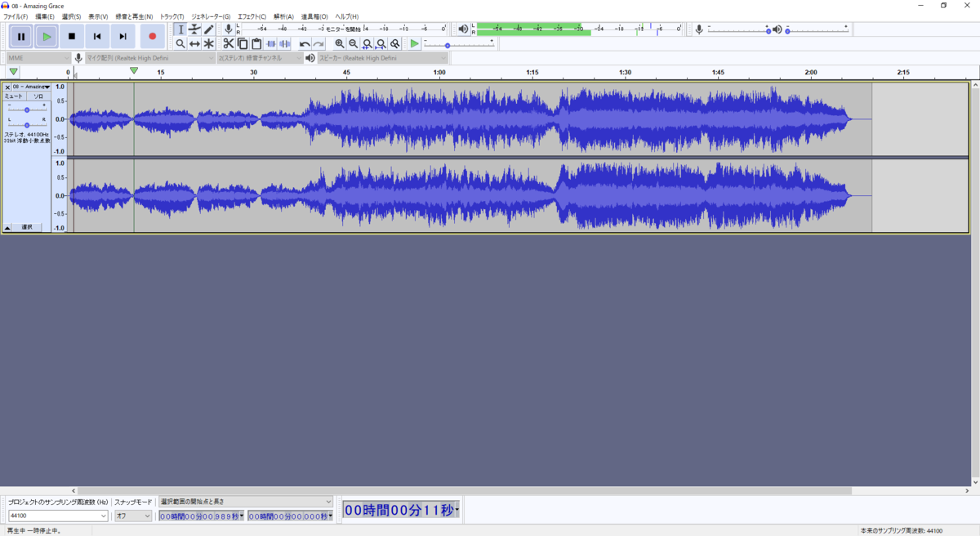Open the 選択範囲の開始点と長さ dropdown
Viewport: 980px width, 536px height.
click(246, 502)
